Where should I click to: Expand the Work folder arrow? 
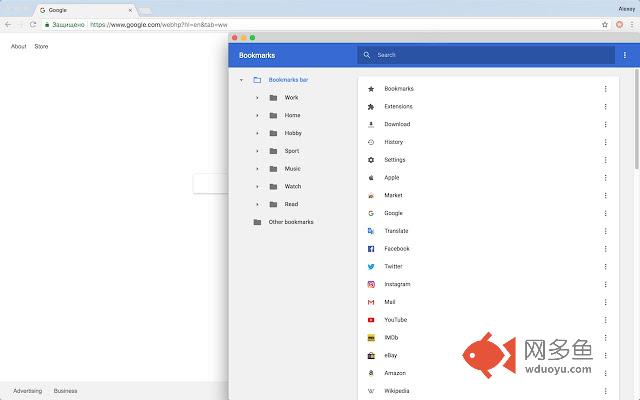[x=257, y=98]
